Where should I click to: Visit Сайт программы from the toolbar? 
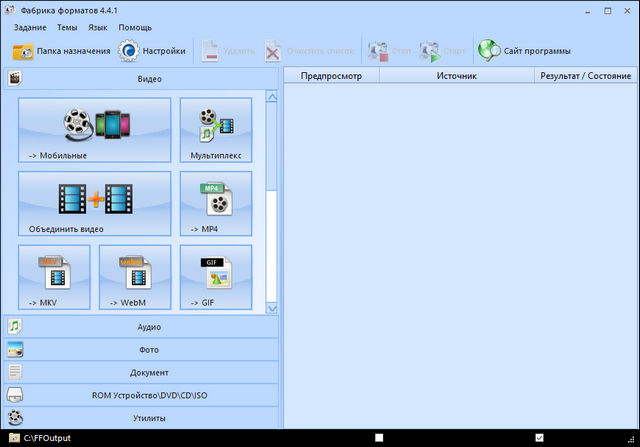point(524,50)
